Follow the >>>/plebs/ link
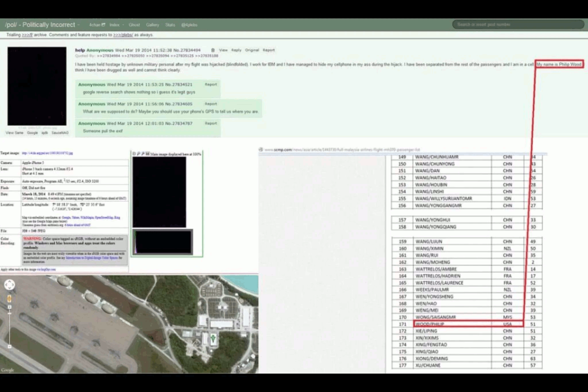This screenshot has height=392, width=588. [x=123, y=35]
